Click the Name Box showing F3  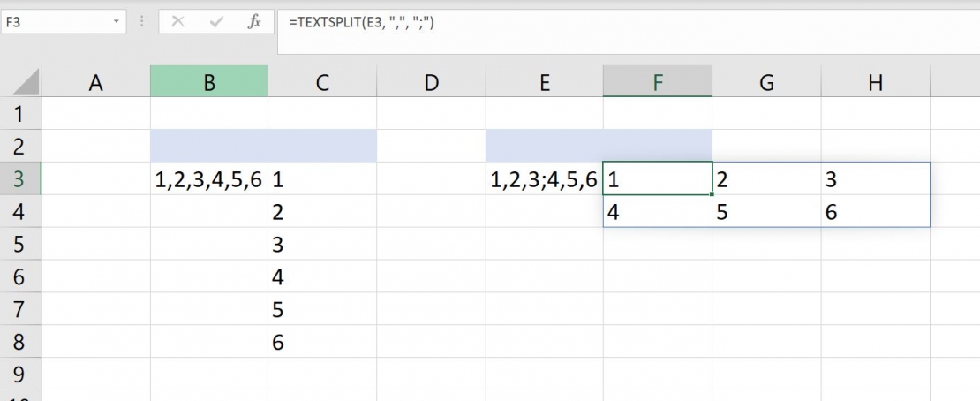(x=63, y=22)
